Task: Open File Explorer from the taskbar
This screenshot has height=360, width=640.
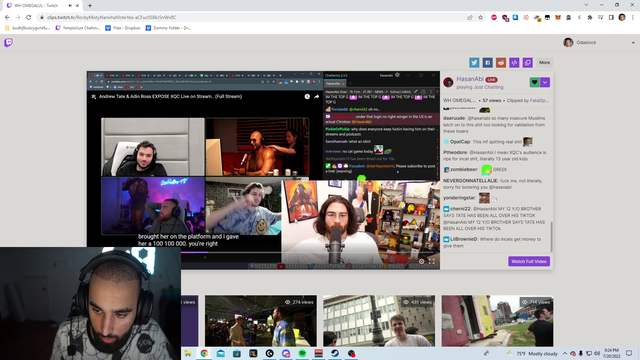Action: 188,353
